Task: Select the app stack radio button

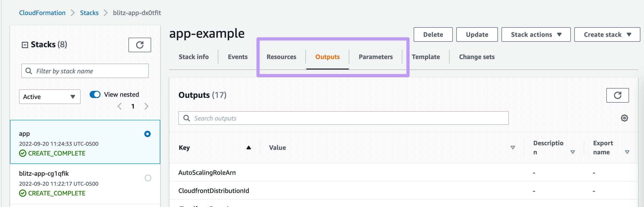Action: point(147,134)
